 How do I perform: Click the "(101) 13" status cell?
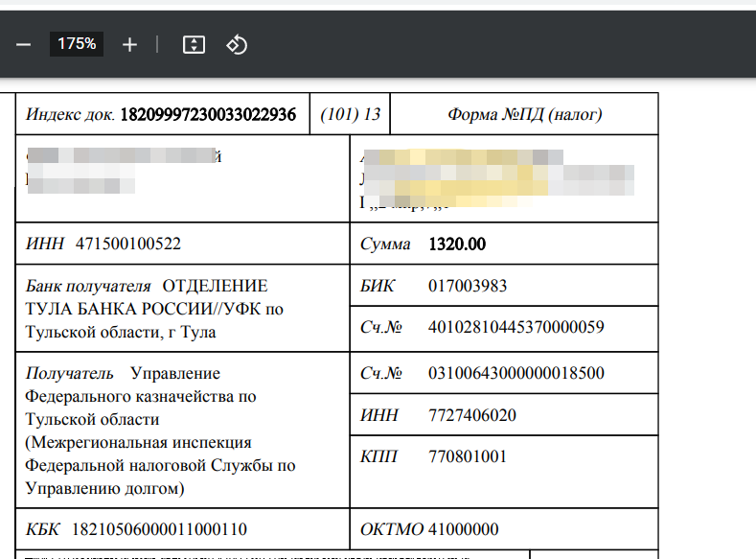click(351, 115)
